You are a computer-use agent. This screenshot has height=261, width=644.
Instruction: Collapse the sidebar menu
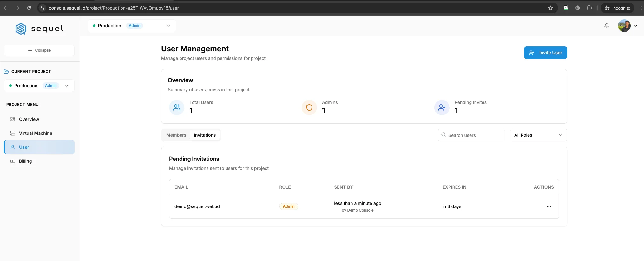pos(39,50)
